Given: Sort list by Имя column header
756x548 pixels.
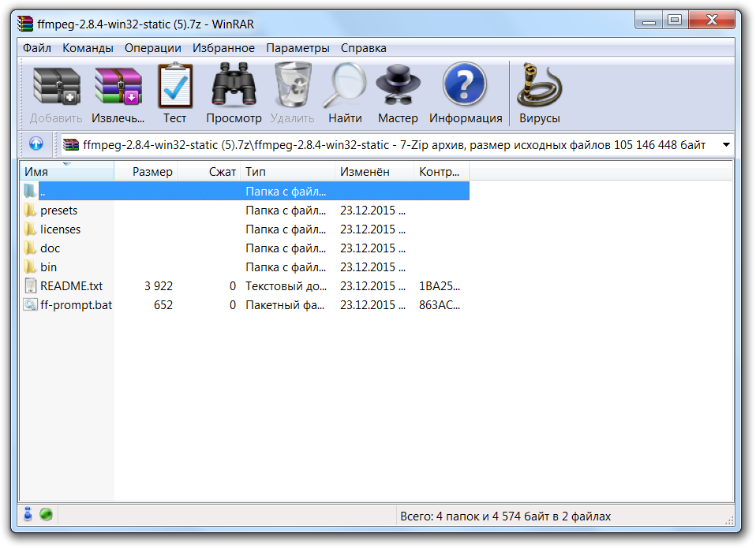Looking at the screenshot, I should (67, 171).
